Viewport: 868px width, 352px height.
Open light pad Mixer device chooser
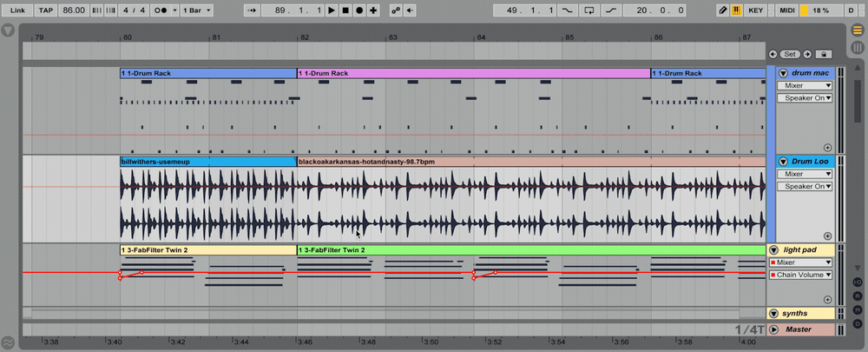[800, 262]
